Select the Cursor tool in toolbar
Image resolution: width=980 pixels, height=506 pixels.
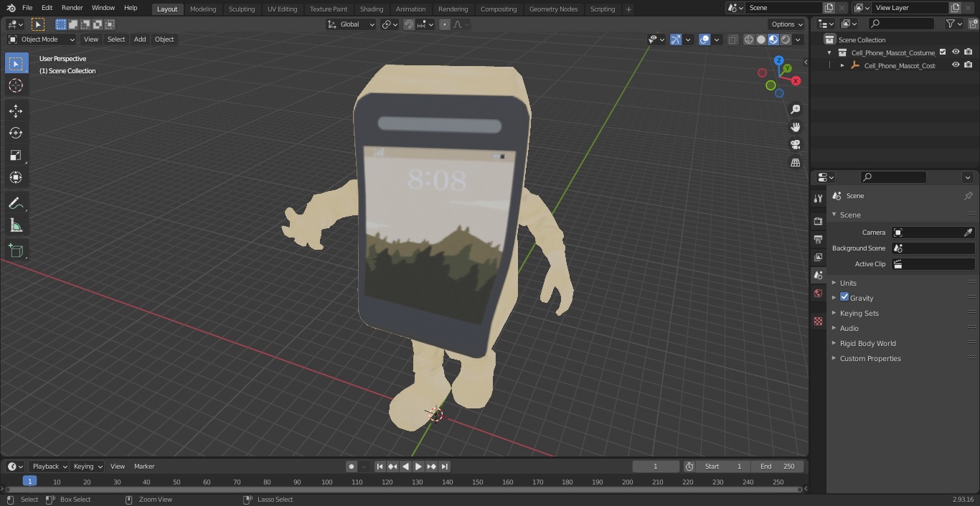point(16,86)
